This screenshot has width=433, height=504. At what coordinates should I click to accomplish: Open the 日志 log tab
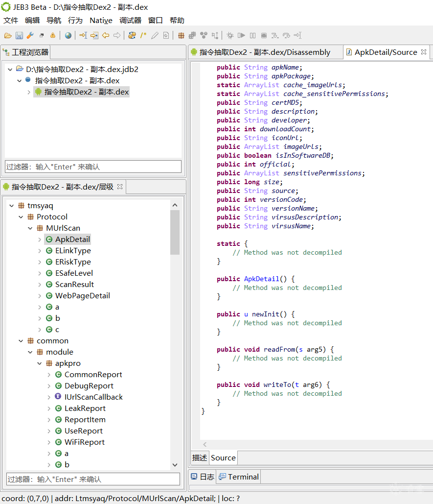click(203, 477)
